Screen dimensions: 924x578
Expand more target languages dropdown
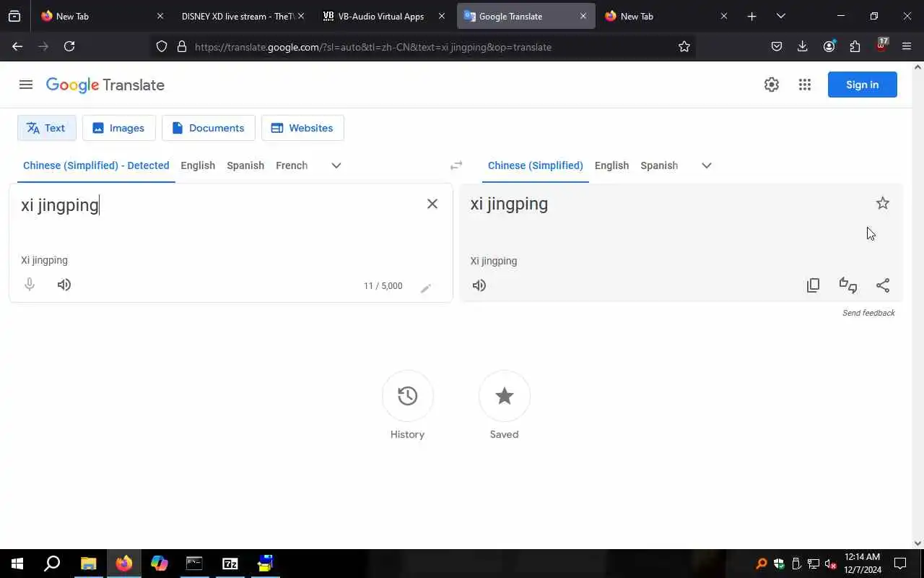pos(707,165)
